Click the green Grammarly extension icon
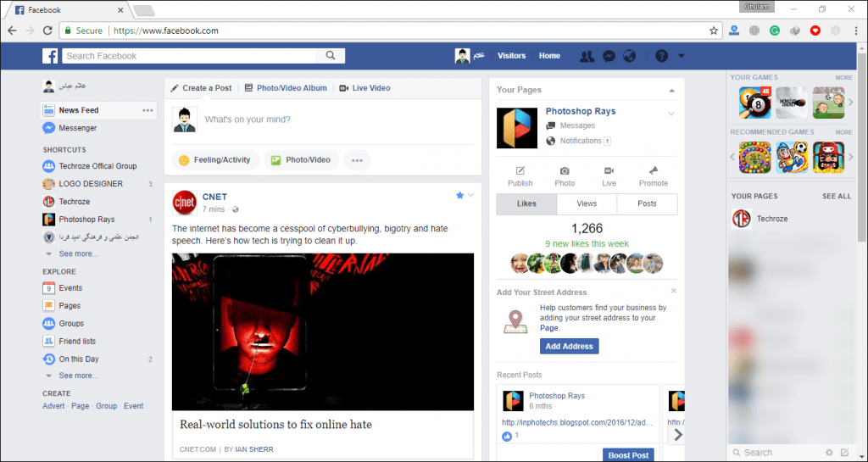 [775, 31]
